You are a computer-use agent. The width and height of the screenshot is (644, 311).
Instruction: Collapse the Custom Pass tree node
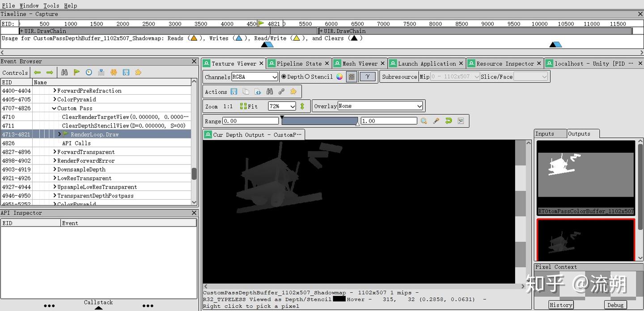click(54, 108)
